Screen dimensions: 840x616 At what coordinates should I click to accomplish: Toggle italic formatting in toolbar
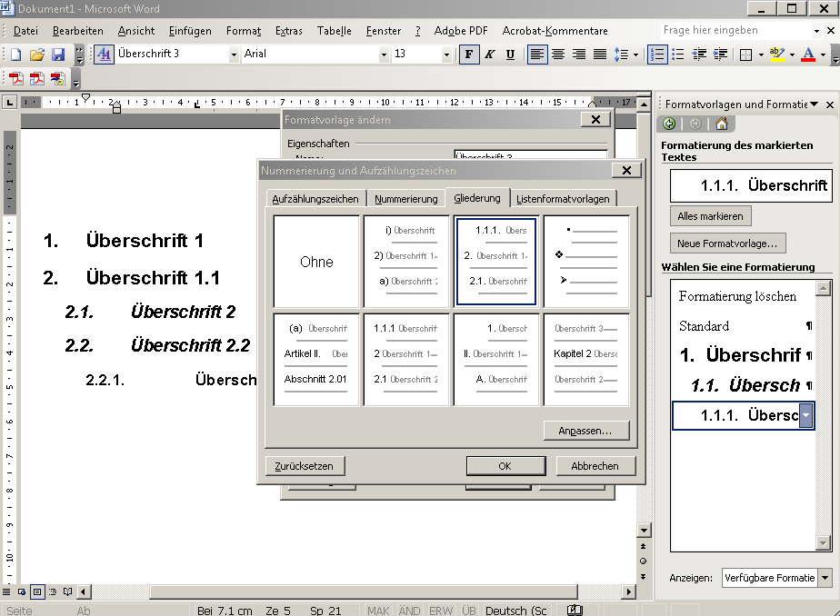tap(489, 55)
